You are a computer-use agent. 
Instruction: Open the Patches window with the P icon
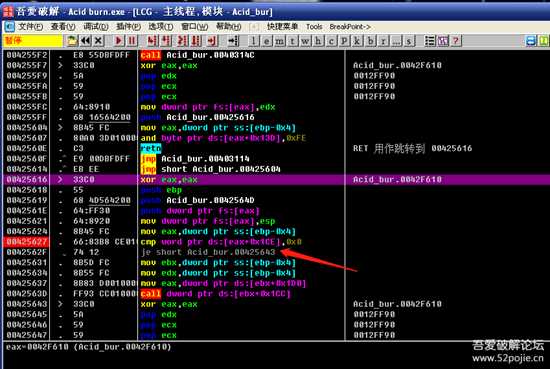pos(344,41)
